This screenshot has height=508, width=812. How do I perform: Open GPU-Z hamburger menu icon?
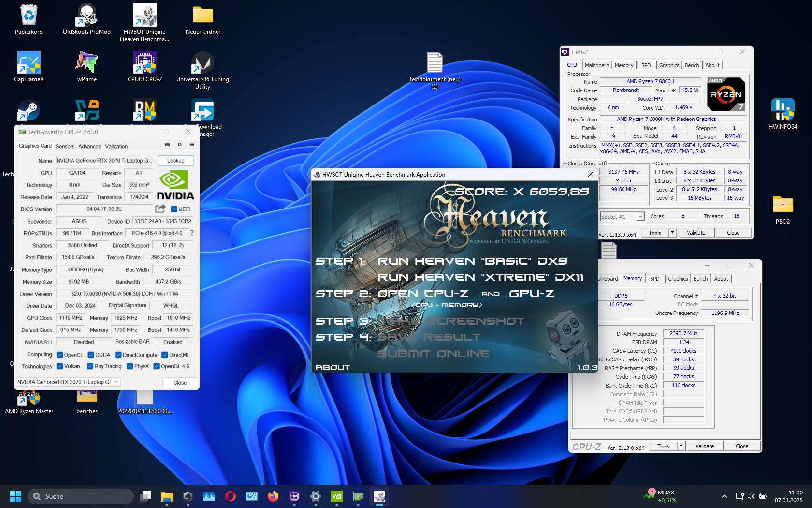coord(192,145)
